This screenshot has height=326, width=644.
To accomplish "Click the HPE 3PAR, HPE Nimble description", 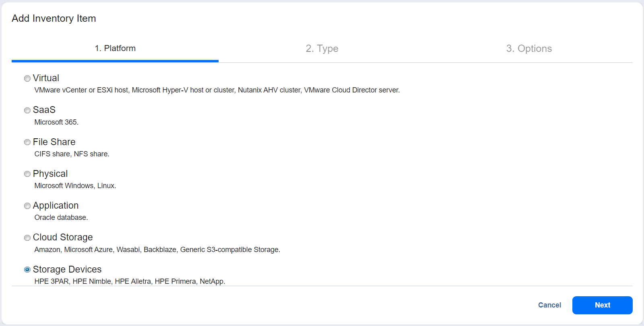I will click(x=130, y=281).
